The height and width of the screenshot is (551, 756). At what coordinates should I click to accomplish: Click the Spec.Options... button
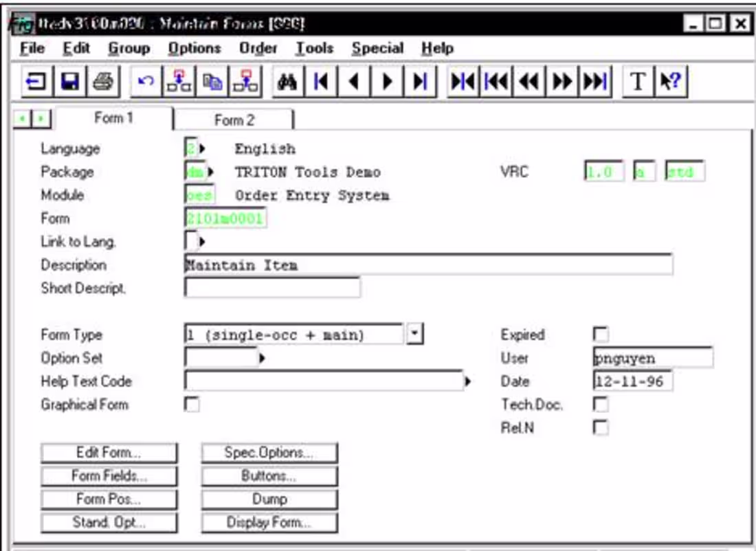(269, 453)
